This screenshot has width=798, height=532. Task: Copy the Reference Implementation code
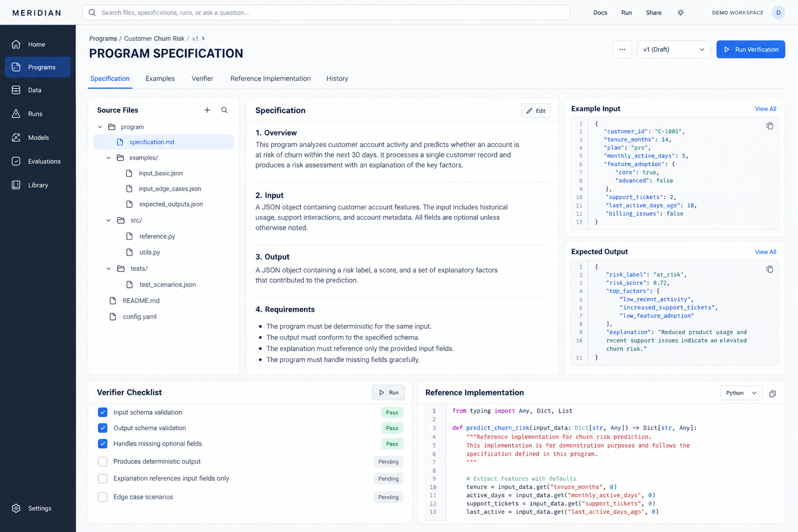pos(773,394)
